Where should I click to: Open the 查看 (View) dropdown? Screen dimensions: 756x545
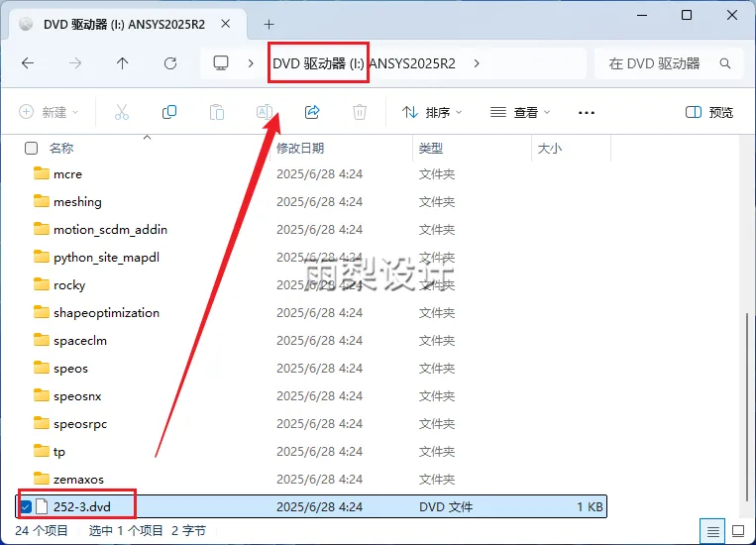click(520, 112)
